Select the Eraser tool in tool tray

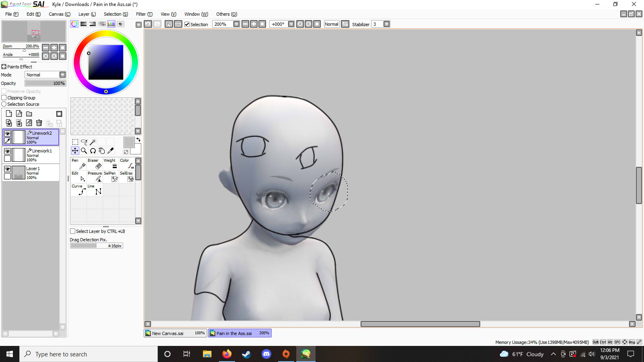95,164
